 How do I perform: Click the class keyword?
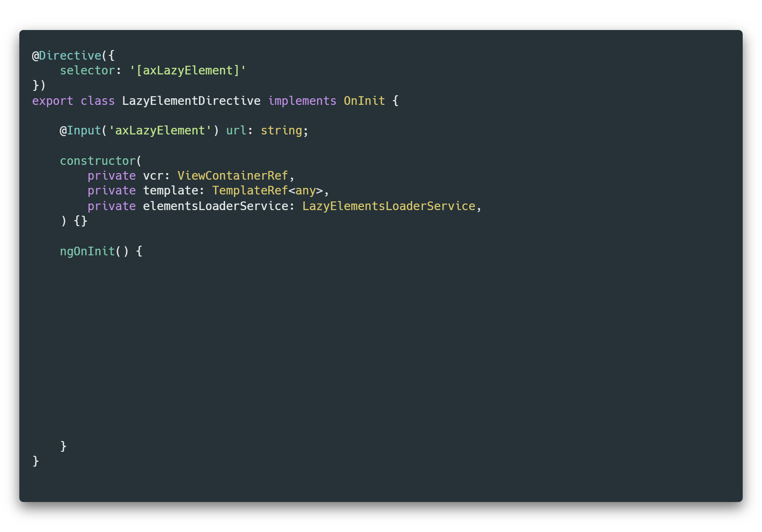click(x=98, y=101)
